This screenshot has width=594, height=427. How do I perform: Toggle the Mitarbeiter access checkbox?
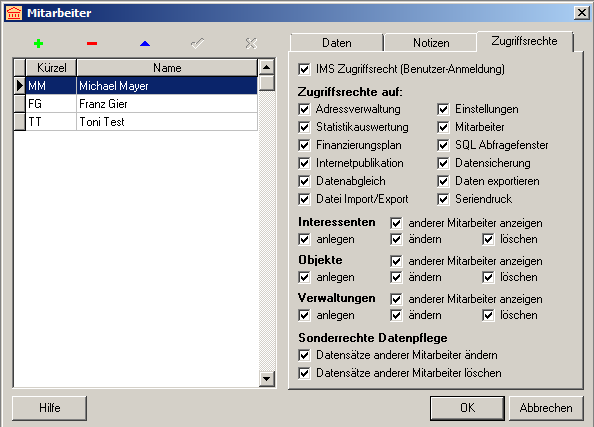(443, 127)
